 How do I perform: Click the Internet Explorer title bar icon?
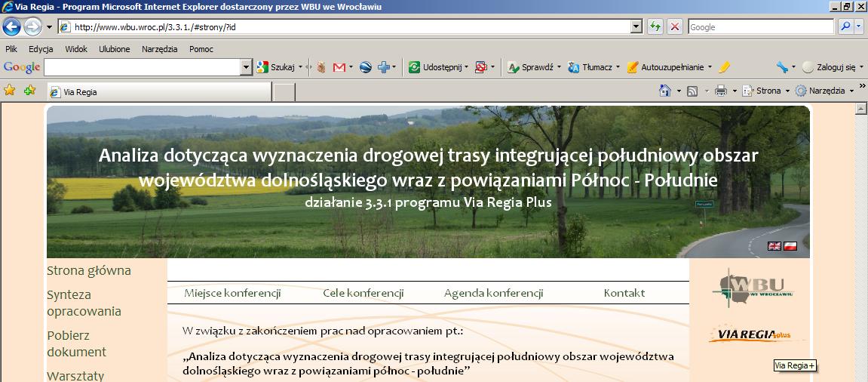(8, 7)
